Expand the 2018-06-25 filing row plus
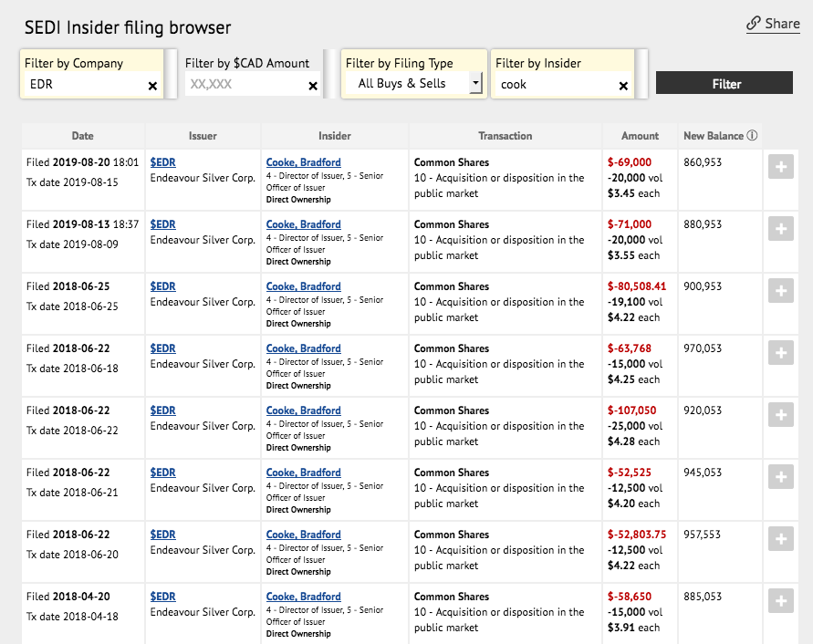 coord(780,291)
